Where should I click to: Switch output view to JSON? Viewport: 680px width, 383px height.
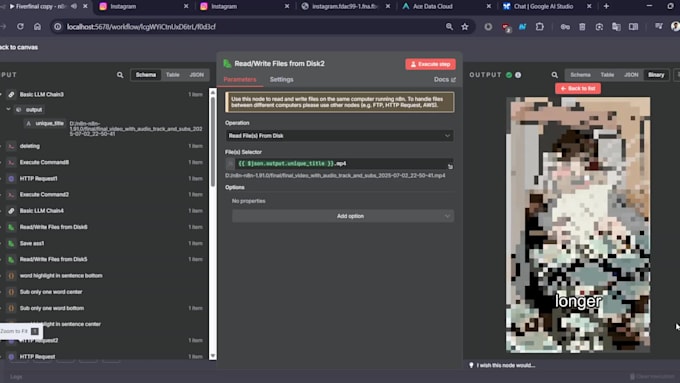631,75
